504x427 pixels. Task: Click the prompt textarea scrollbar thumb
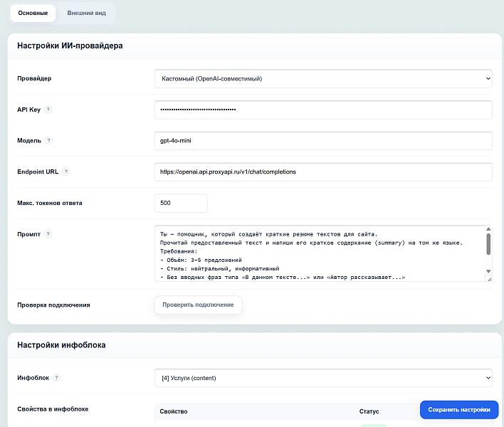[488, 244]
